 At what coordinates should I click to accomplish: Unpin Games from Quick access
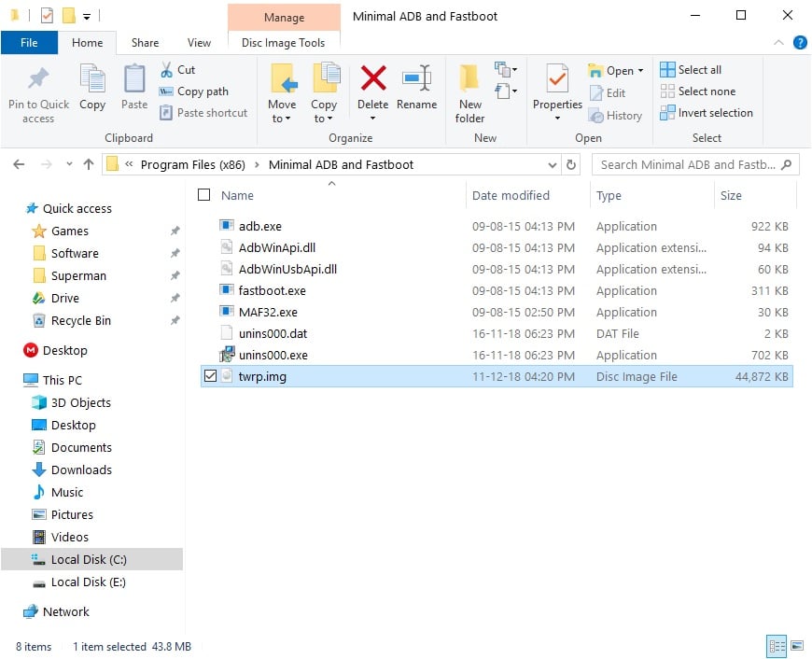[x=175, y=231]
